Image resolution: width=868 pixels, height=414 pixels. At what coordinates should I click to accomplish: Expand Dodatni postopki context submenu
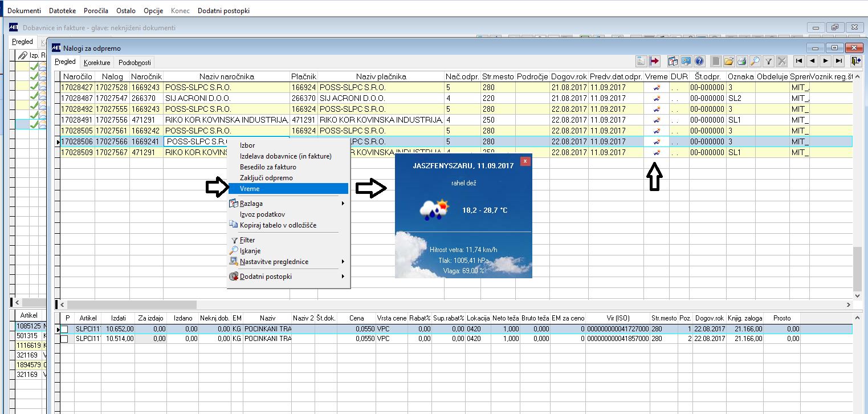(288, 277)
